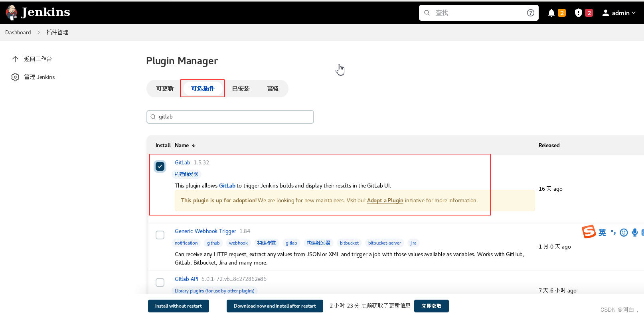Open the 插件管理 breadcrumb
This screenshot has height=316, width=644.
click(57, 32)
